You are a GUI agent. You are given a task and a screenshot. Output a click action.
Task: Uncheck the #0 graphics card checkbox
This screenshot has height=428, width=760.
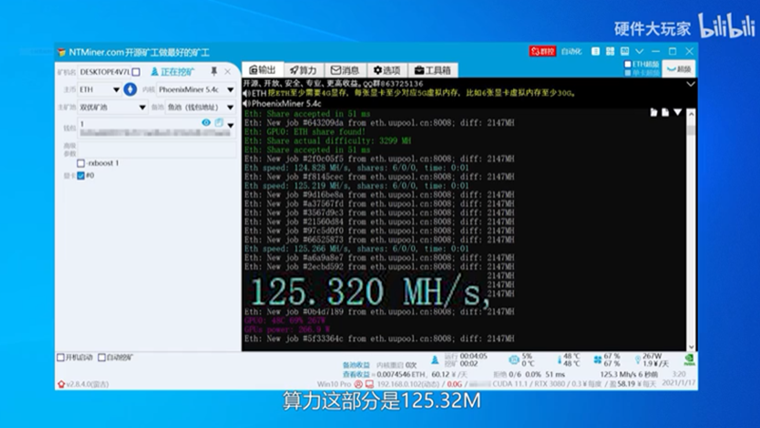(x=81, y=175)
